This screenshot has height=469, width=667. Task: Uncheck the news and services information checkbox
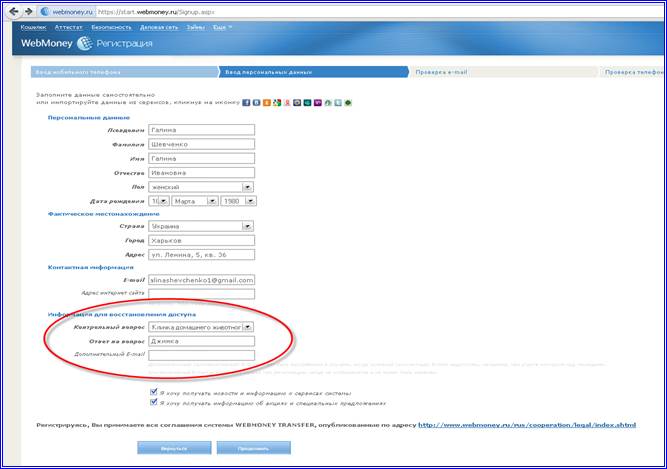(154, 392)
